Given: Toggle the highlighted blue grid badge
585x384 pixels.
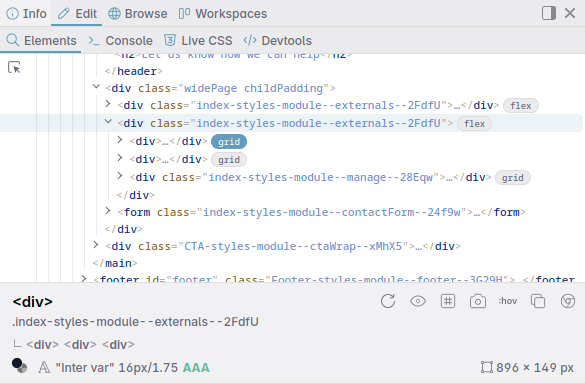Looking at the screenshot, I should click(x=229, y=141).
